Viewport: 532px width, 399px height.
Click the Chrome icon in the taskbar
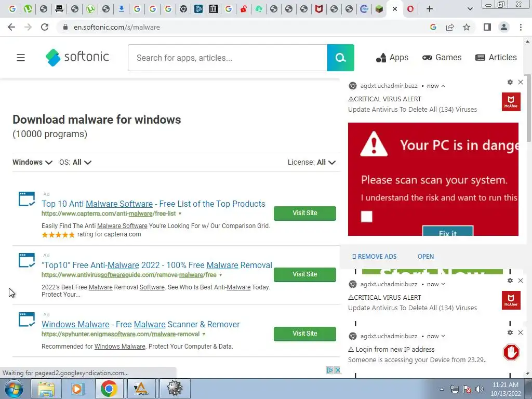[109, 389]
